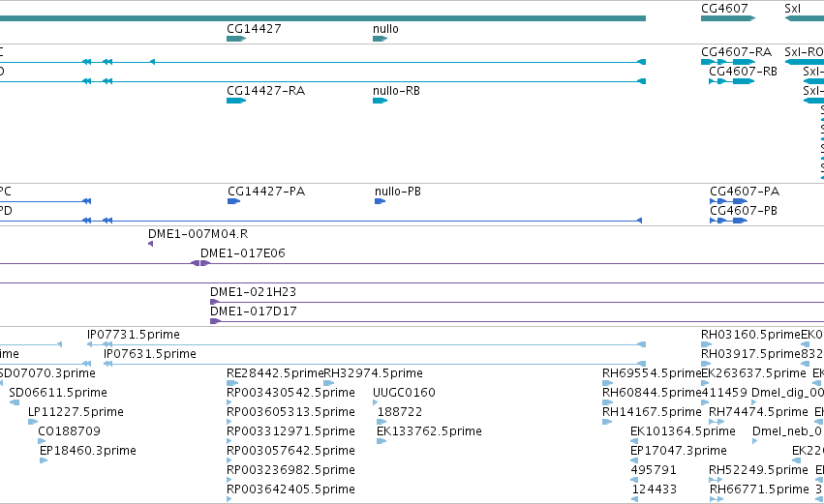Image resolution: width=824 pixels, height=504 pixels.
Task: Click the CG4607-RA transcript feature
Action: (728, 62)
